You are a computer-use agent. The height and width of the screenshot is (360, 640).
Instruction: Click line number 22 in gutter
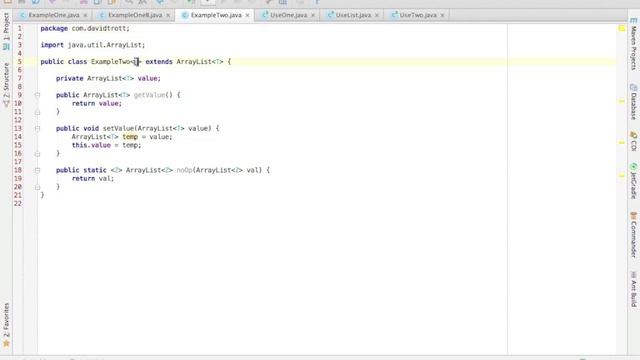18,204
